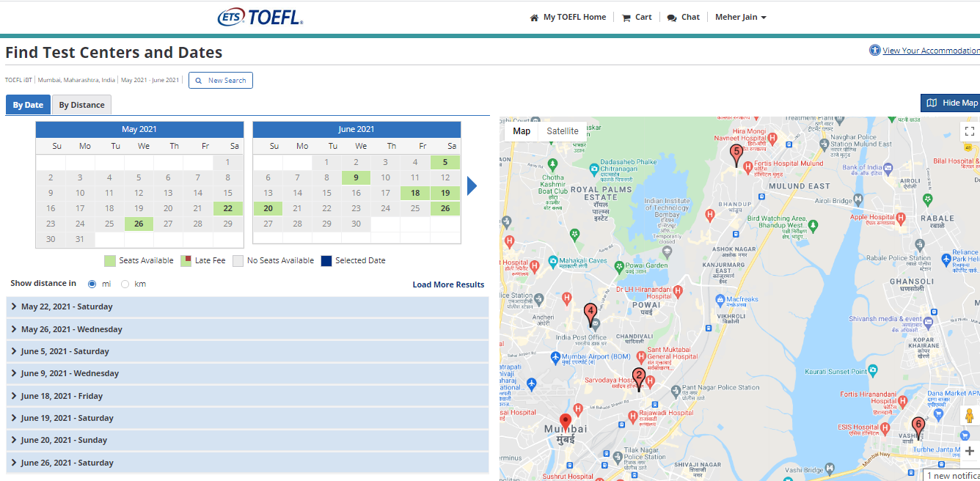
Task: Click Load More Results
Action: pos(448,284)
